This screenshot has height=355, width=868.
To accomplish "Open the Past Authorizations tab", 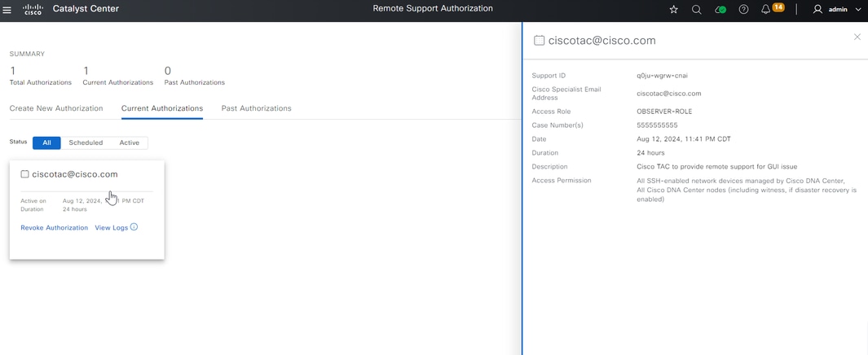I will (256, 108).
